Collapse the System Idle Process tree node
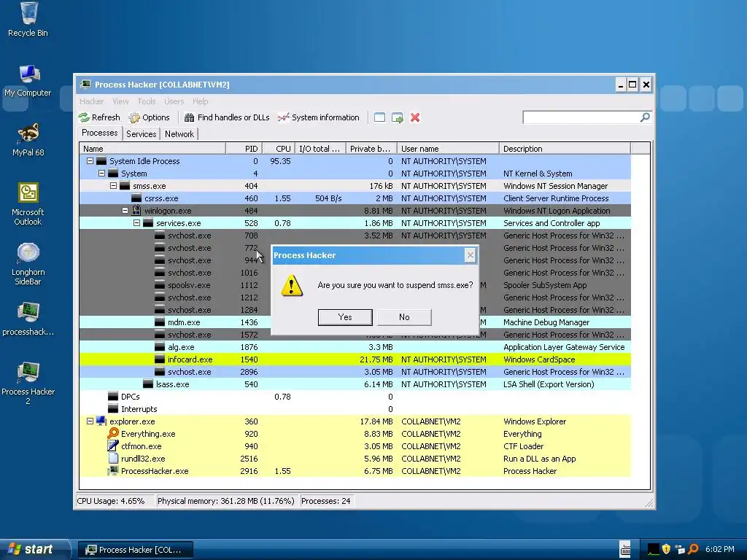The image size is (747, 560). 90,161
